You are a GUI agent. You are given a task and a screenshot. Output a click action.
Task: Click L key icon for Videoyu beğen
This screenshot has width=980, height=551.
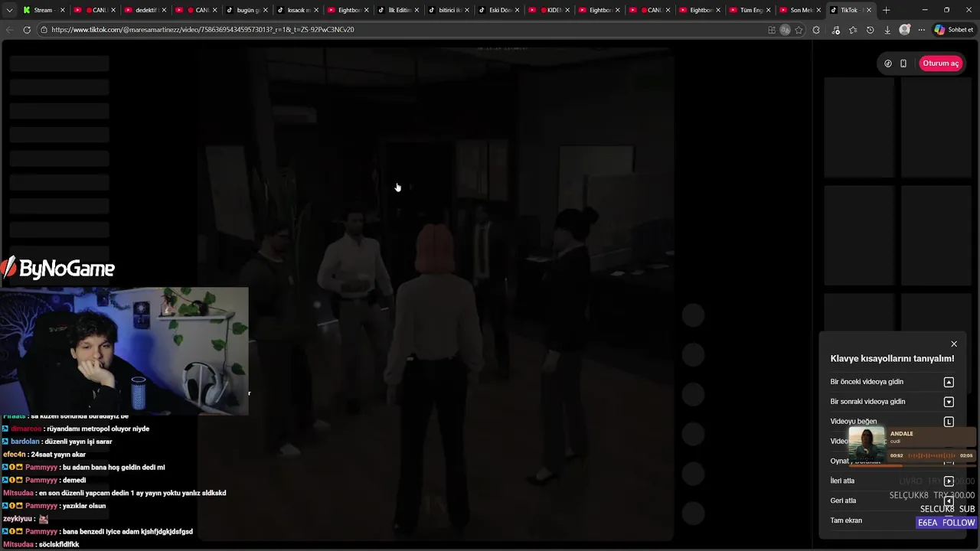(x=949, y=422)
